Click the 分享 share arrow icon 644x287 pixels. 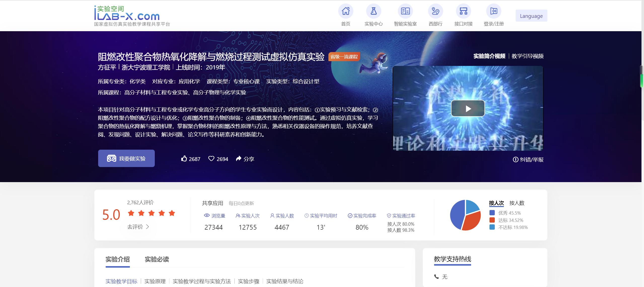239,159
